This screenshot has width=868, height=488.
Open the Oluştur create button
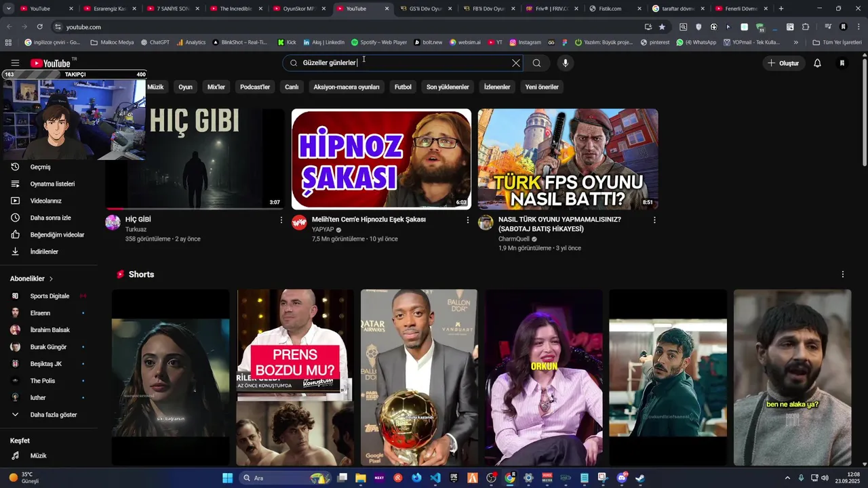click(783, 63)
